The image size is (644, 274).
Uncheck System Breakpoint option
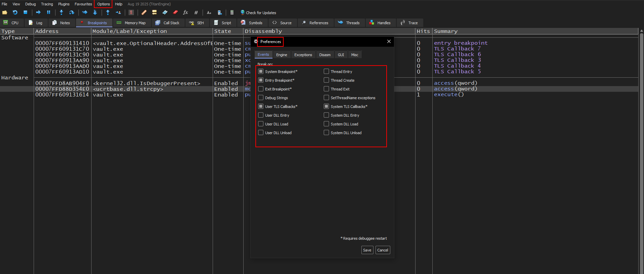(x=261, y=72)
